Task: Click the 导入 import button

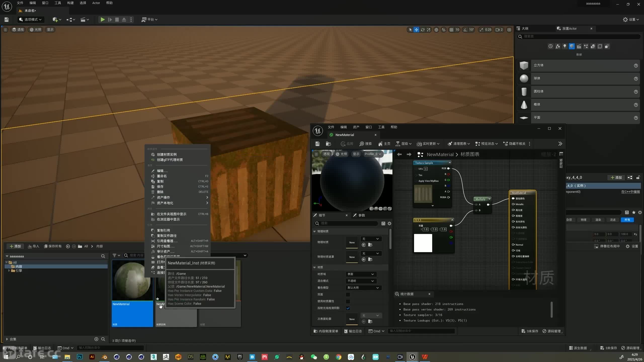Action: (x=33, y=246)
